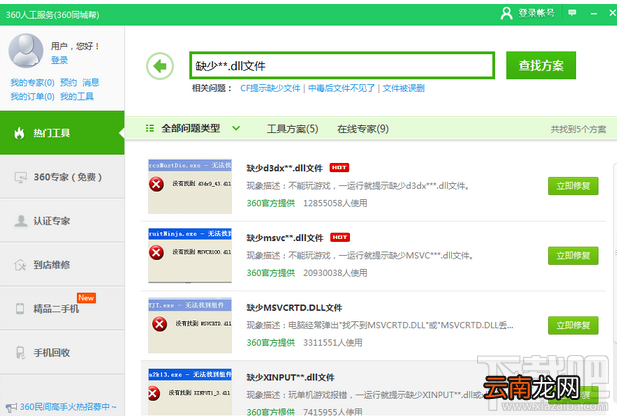Open 认证专家 sidebar entry
Viewport: 617px width, 416px height.
(x=62, y=221)
